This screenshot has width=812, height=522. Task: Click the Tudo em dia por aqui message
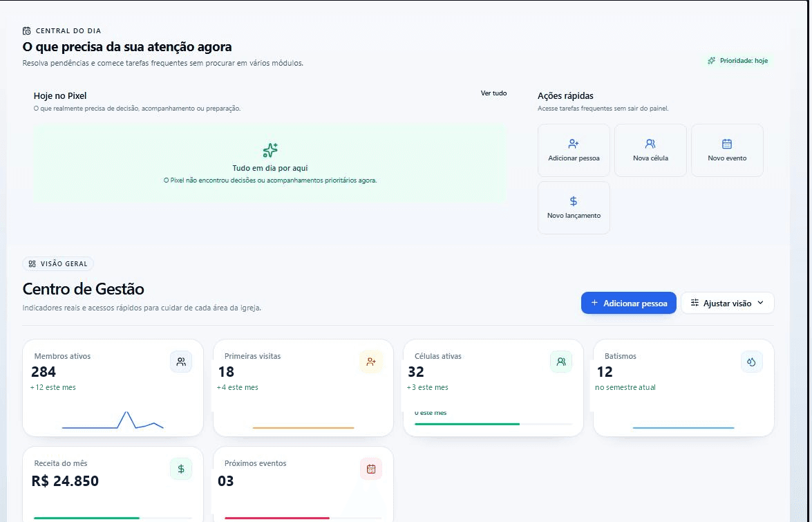tap(270, 168)
